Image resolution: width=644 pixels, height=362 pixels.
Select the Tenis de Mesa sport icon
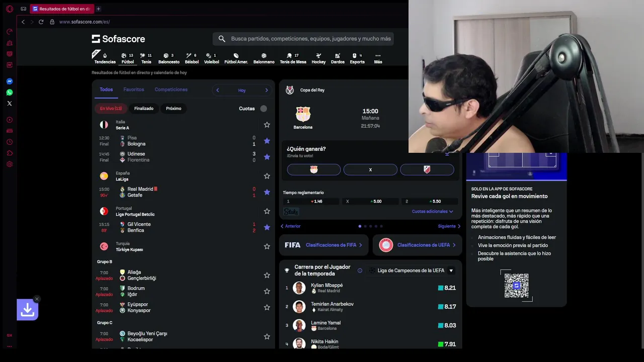(x=293, y=58)
